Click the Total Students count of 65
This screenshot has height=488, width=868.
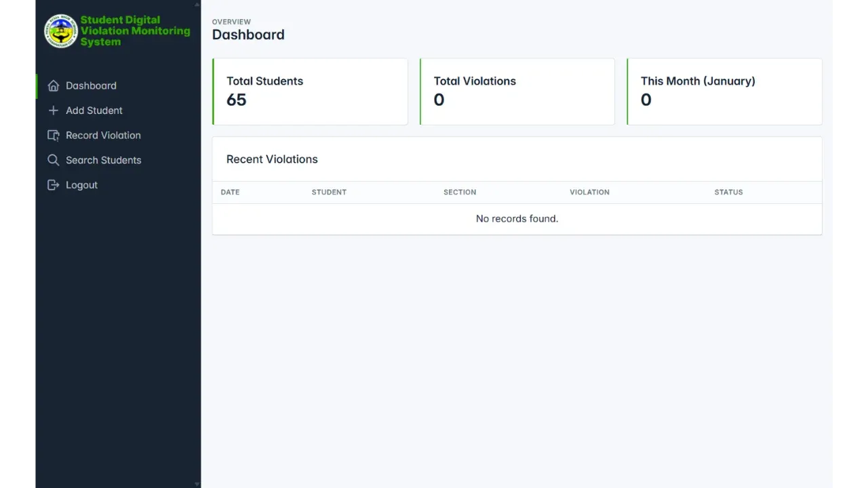coord(236,100)
